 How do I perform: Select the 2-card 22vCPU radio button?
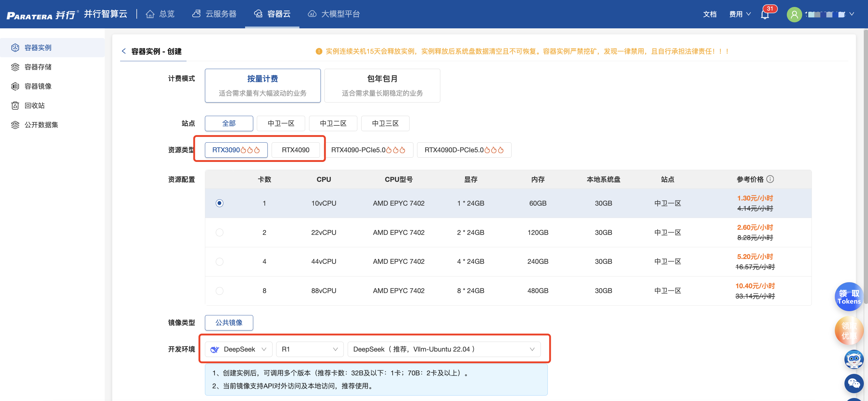coord(219,232)
